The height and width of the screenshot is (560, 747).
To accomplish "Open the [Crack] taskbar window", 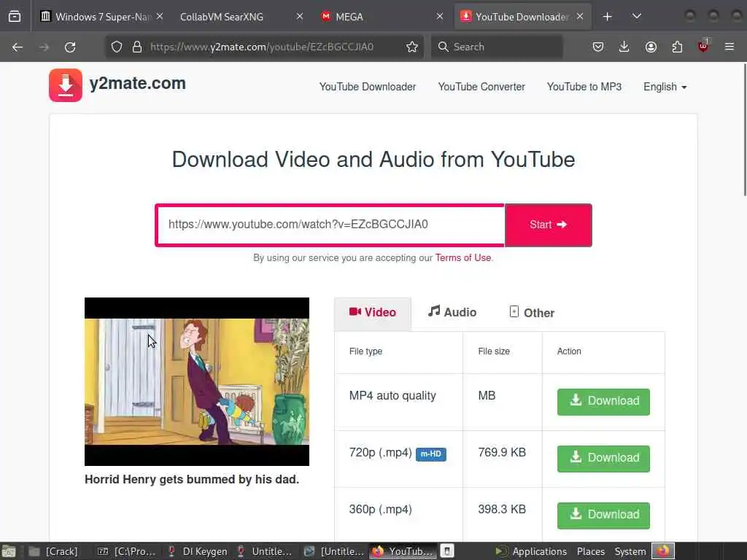I will coord(53,551).
